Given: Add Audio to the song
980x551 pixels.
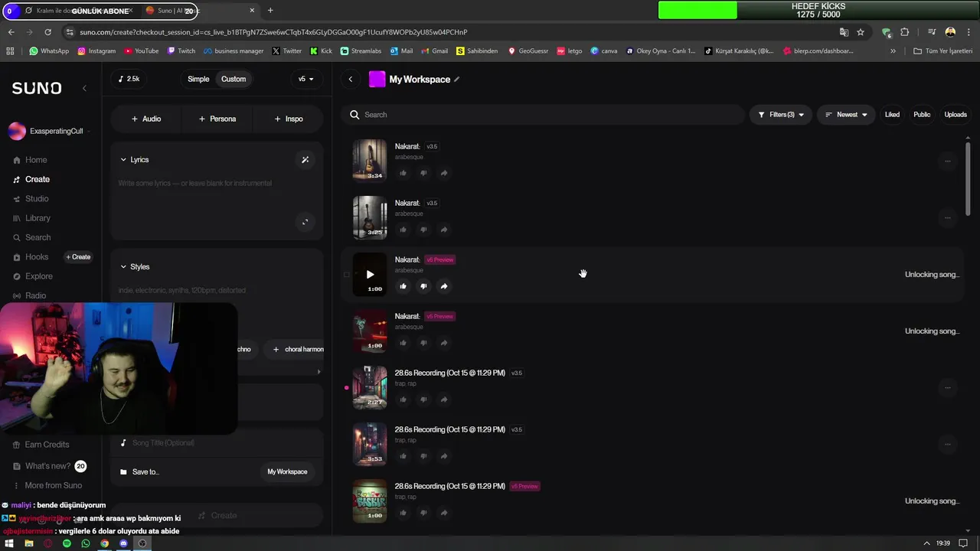Looking at the screenshot, I should point(146,119).
